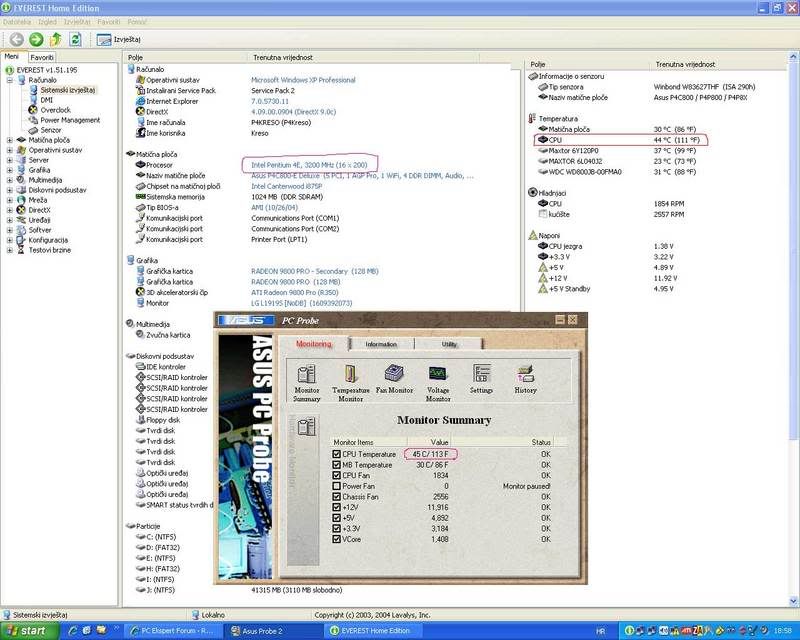Click the Asus P4C800-E Deluxe motherboard link
800x640 pixels.
point(362,176)
